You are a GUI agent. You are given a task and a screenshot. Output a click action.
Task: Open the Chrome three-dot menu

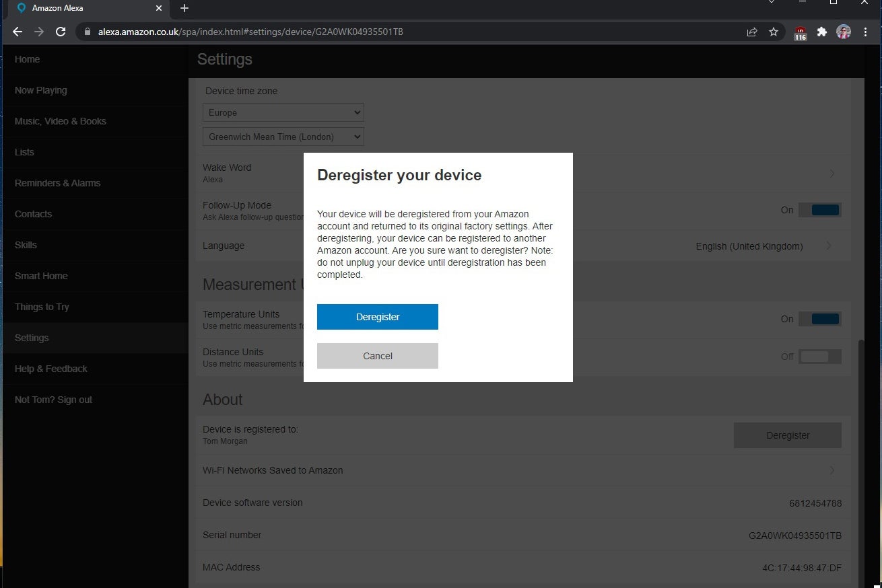coord(865,32)
